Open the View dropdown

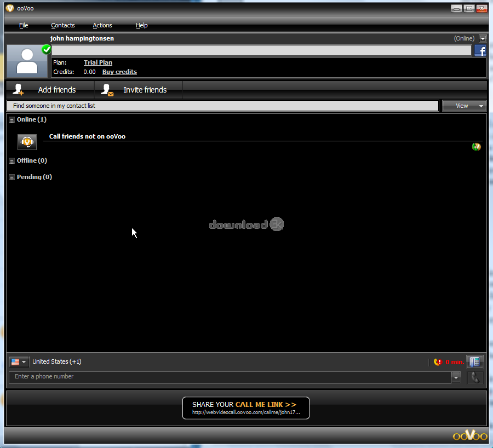coord(464,106)
